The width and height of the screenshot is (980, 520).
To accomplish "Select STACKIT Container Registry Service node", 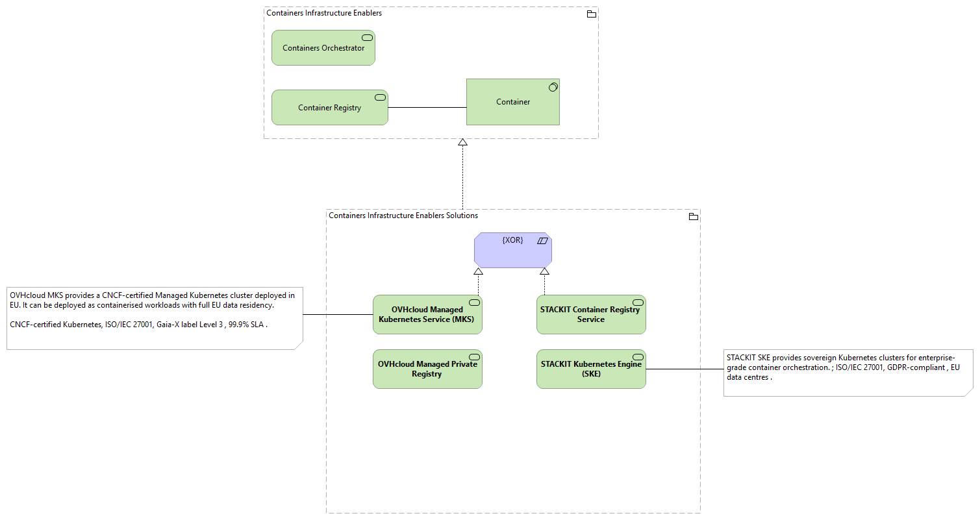I will pyautogui.click(x=591, y=315).
